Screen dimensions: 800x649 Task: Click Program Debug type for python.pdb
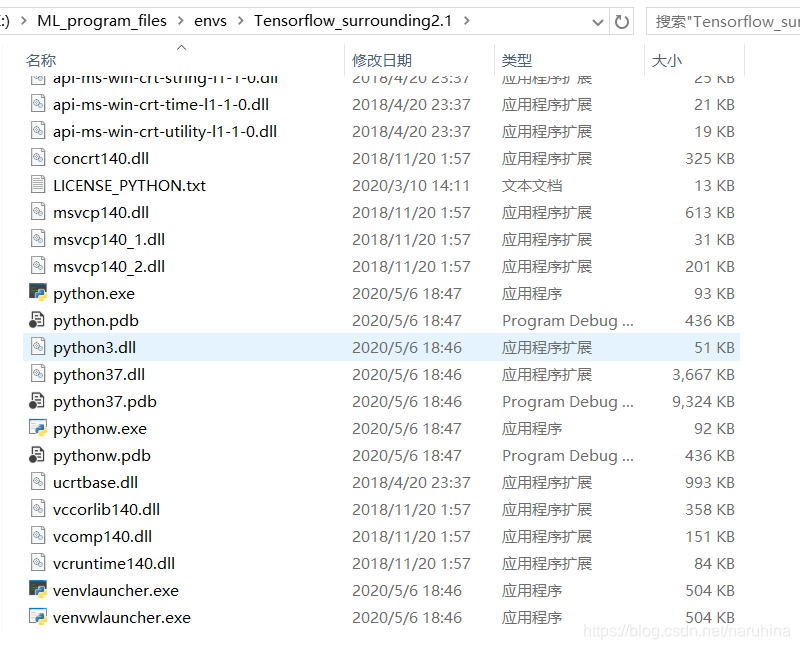point(568,321)
